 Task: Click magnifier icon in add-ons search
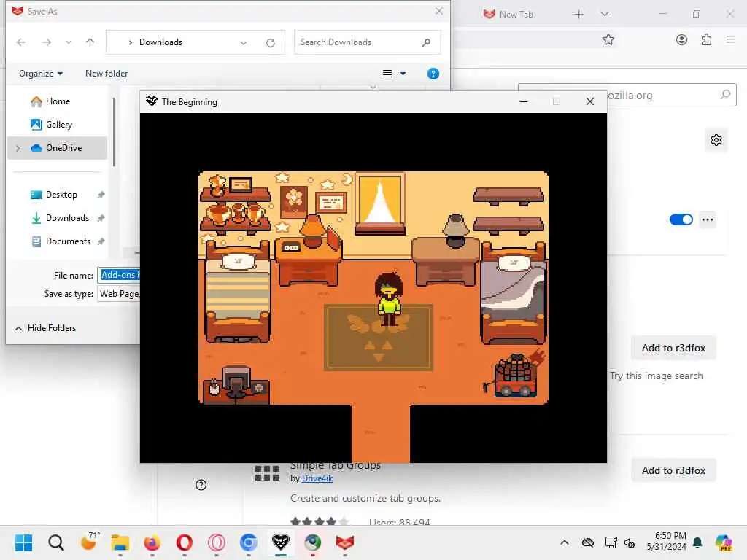725,95
